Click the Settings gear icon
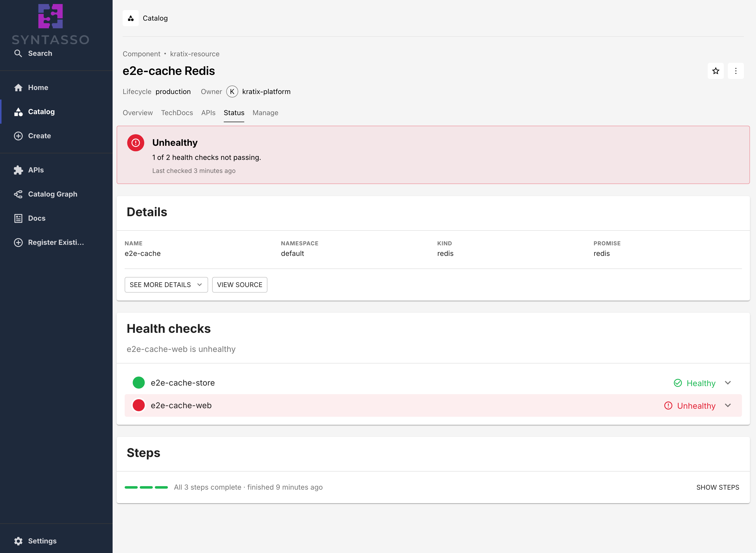756x553 pixels. 18,541
